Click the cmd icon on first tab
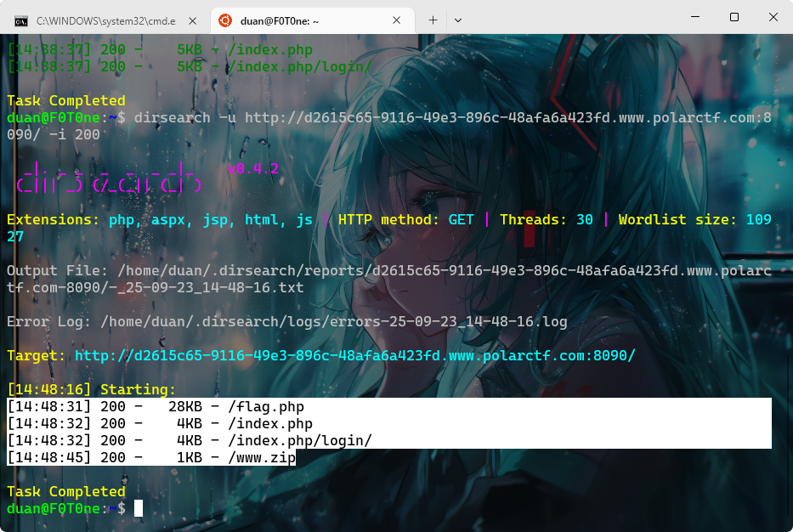 (21, 20)
